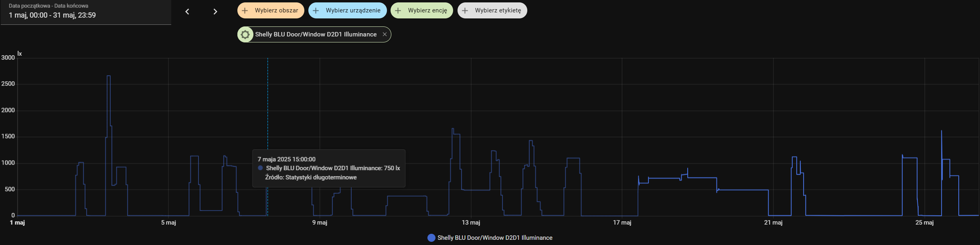
Task: Click the 1500 y-axis value
Action: 8,137
